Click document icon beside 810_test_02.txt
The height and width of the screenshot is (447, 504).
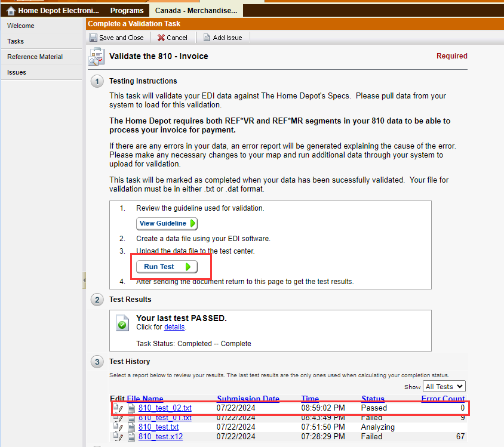[131, 408]
